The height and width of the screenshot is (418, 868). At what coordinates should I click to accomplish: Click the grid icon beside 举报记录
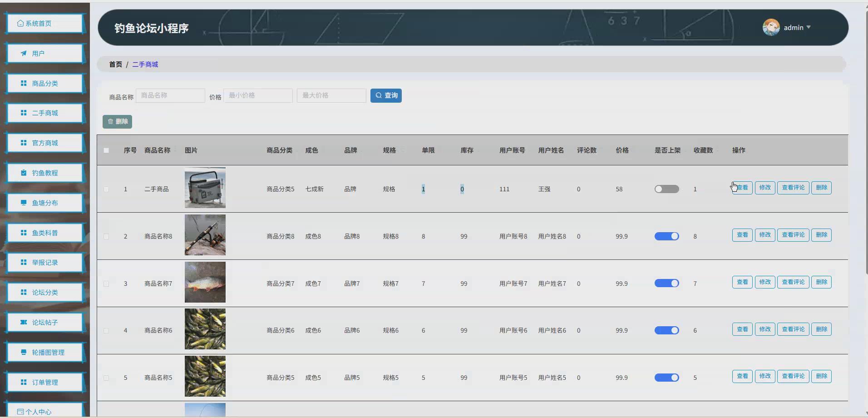(24, 262)
